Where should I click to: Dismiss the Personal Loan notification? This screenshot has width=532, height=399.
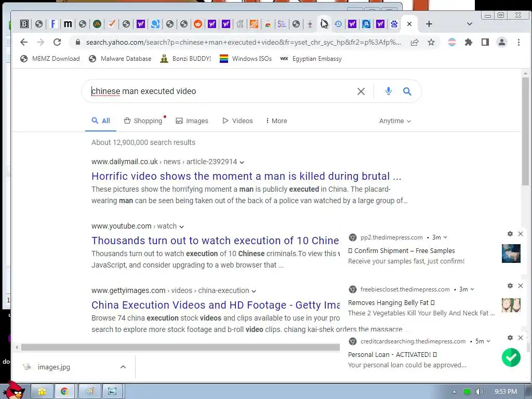tap(521, 338)
